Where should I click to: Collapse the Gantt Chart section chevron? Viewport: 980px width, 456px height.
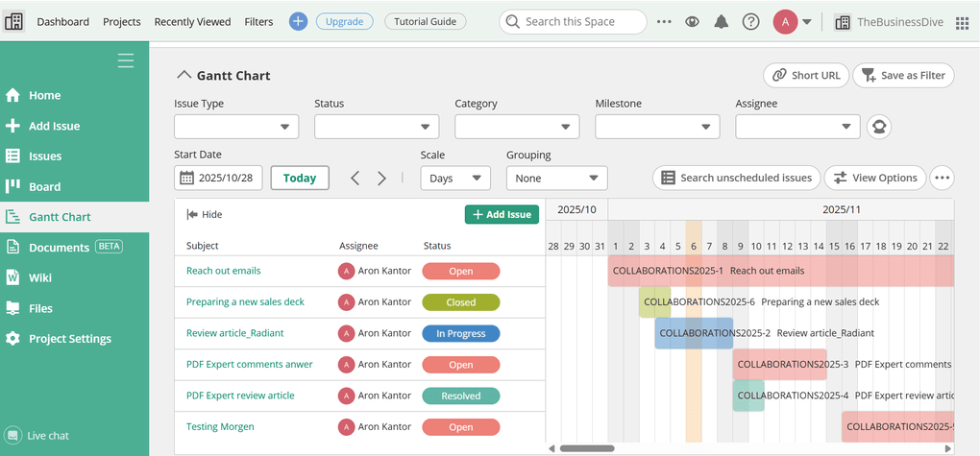184,76
